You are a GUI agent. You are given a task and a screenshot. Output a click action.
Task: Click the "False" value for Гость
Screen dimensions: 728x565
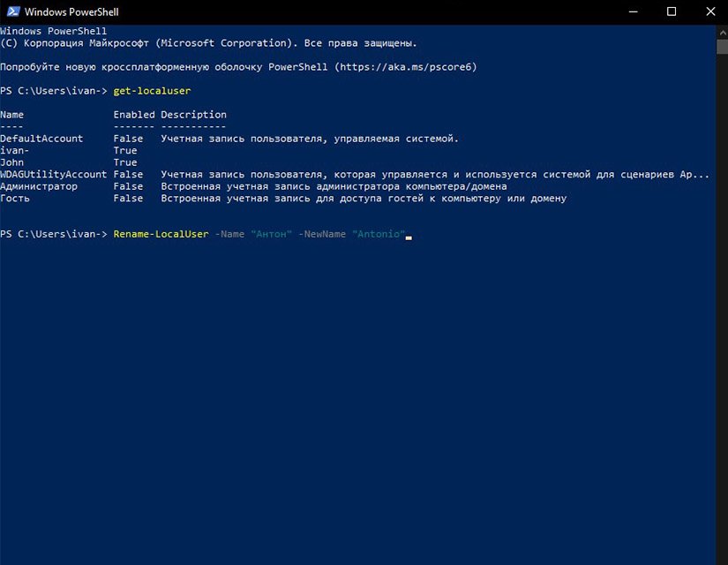[x=128, y=199]
